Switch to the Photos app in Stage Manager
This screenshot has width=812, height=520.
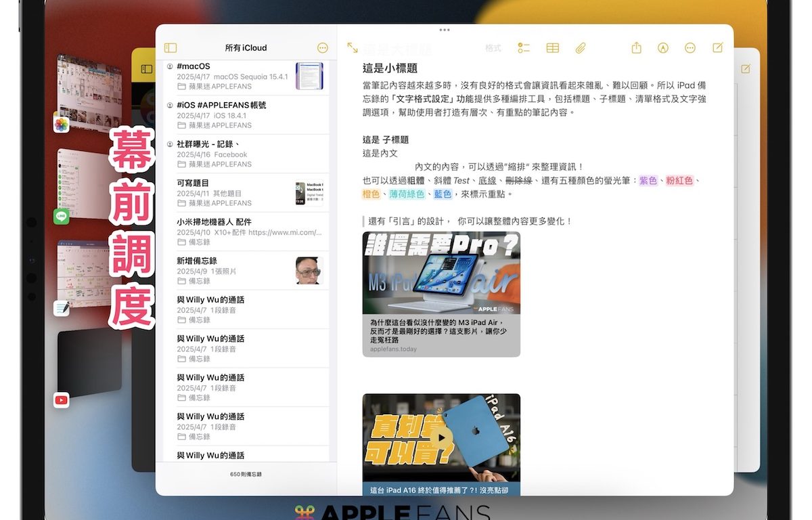(62, 125)
